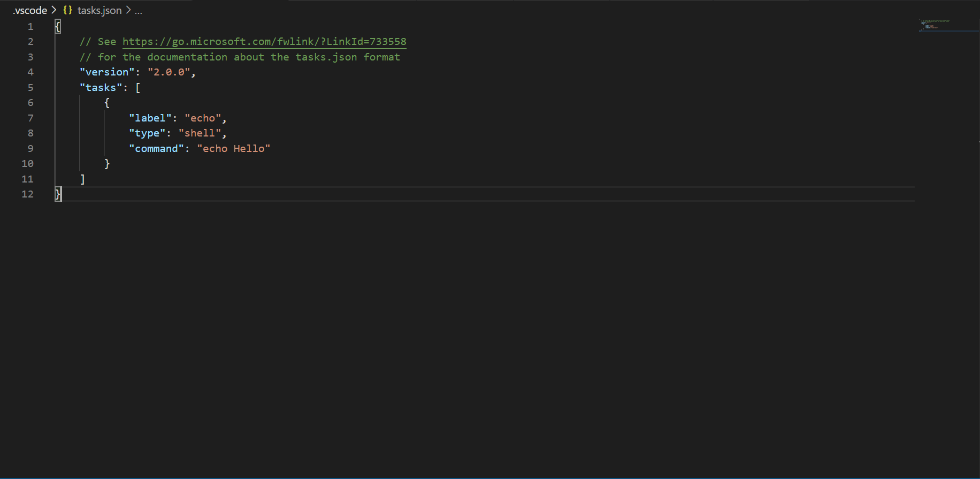Click the "echo" label value string
The width and height of the screenshot is (980, 479).
click(x=205, y=118)
